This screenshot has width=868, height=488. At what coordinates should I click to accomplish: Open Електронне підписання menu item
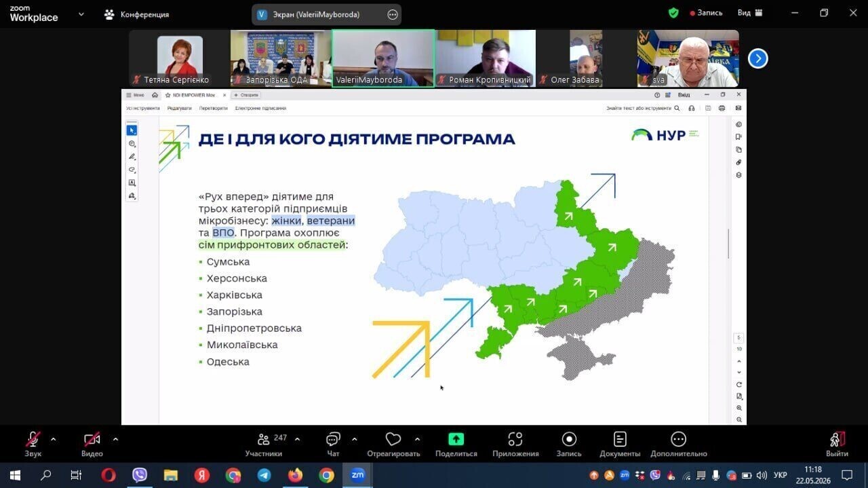coord(260,108)
